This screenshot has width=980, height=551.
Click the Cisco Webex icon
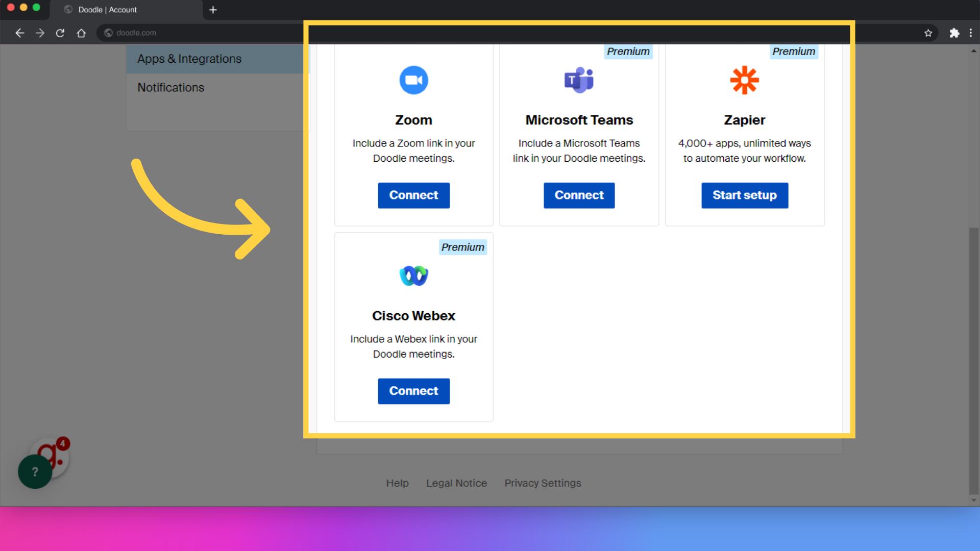coord(413,275)
